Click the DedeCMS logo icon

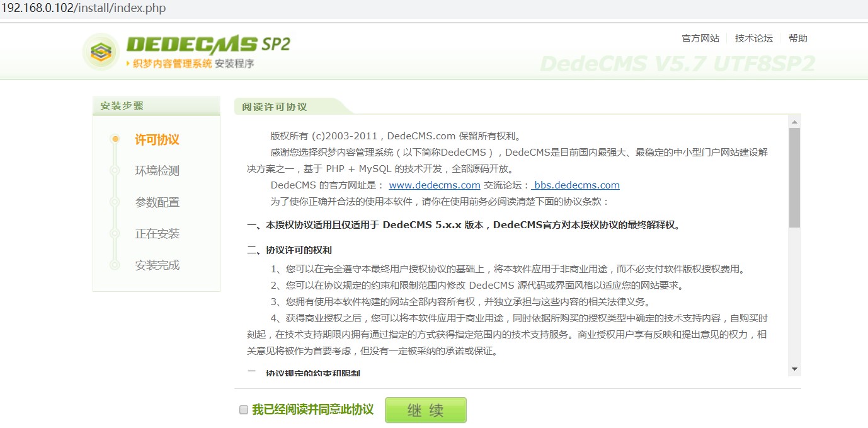[100, 51]
